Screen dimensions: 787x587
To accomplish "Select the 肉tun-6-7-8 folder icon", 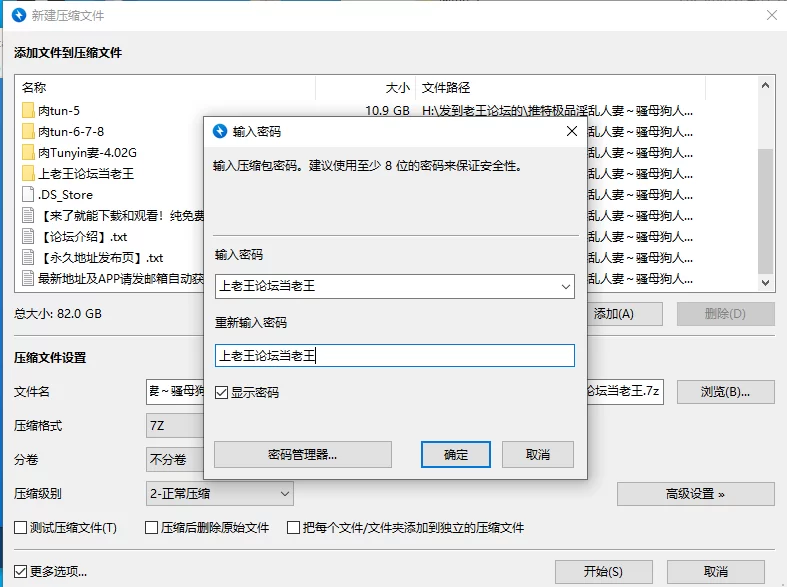I will point(28,131).
